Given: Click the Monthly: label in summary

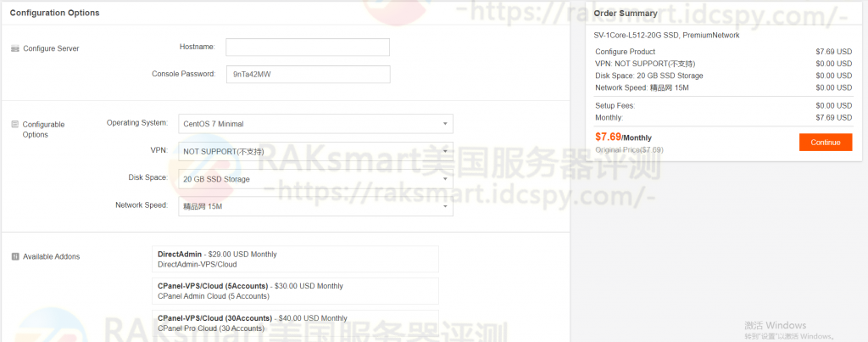Looking at the screenshot, I should click(609, 117).
